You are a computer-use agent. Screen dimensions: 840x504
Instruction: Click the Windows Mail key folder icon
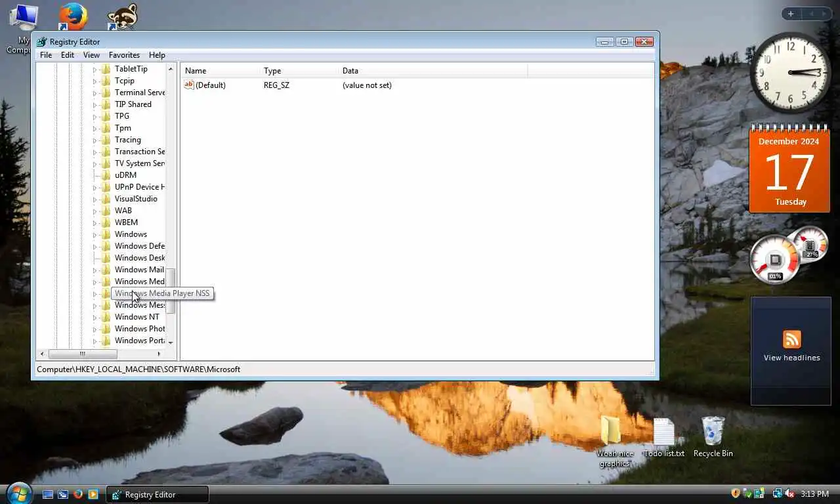coord(106,270)
